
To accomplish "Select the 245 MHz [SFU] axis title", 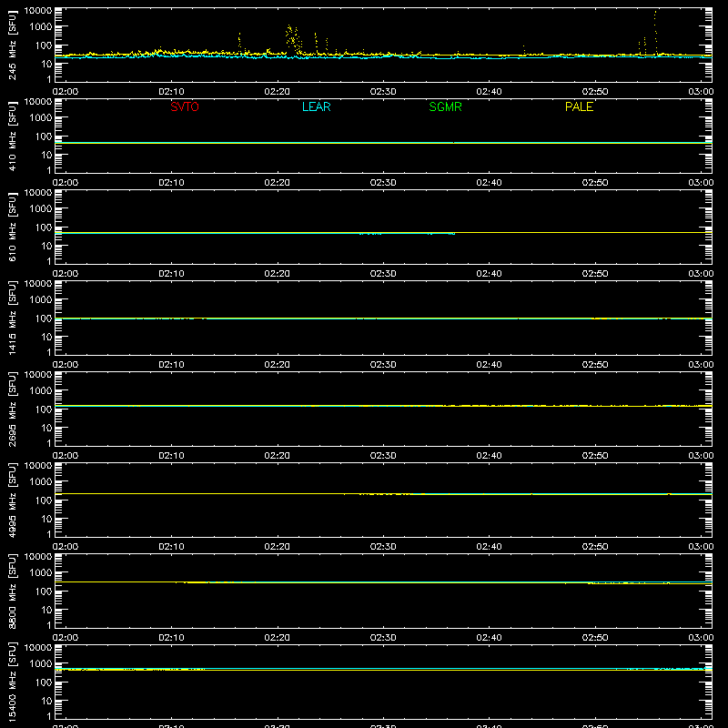I will tap(12, 45).
